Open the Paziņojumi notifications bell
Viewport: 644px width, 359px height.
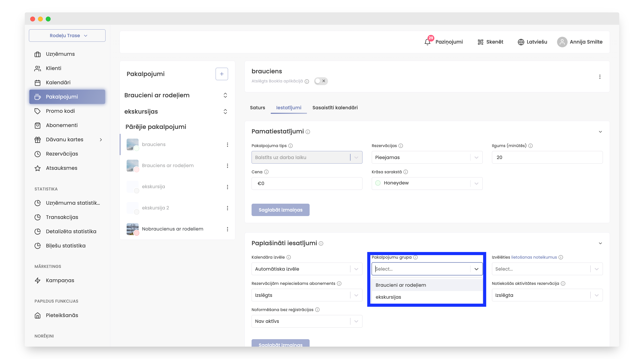[428, 42]
